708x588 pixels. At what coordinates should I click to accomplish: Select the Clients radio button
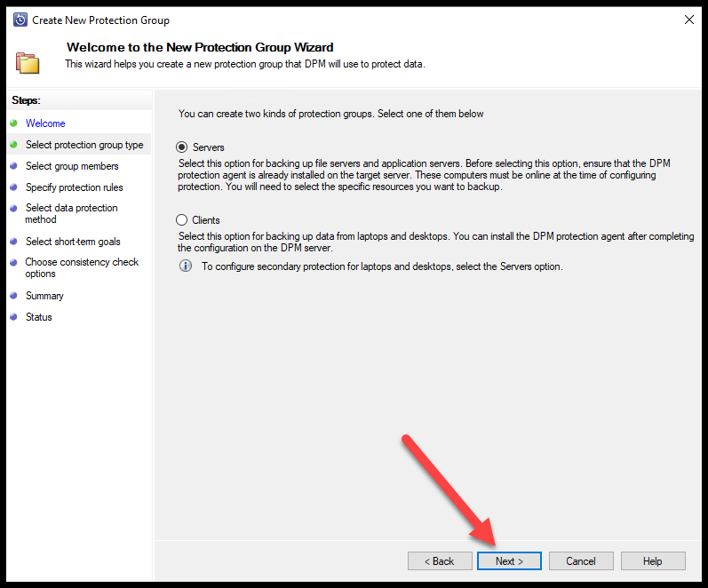[181, 220]
